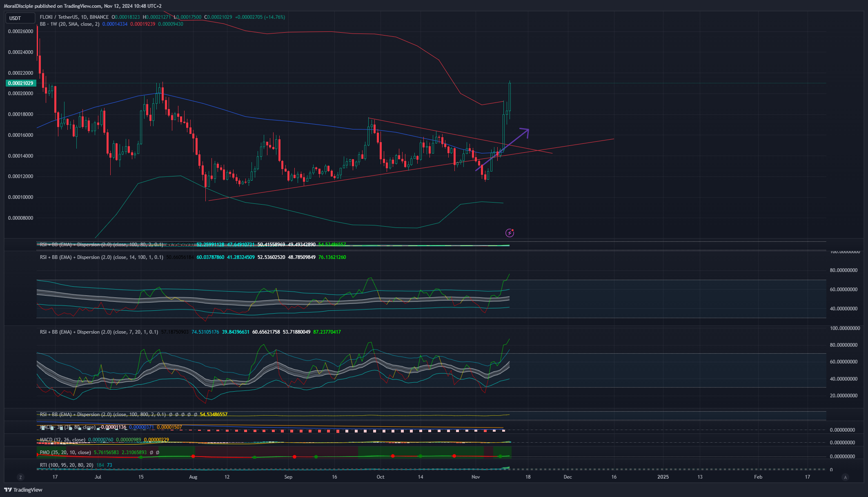Click the 'A' auto-scale icon at bottom-right
The image size is (868, 497).
tap(845, 477)
